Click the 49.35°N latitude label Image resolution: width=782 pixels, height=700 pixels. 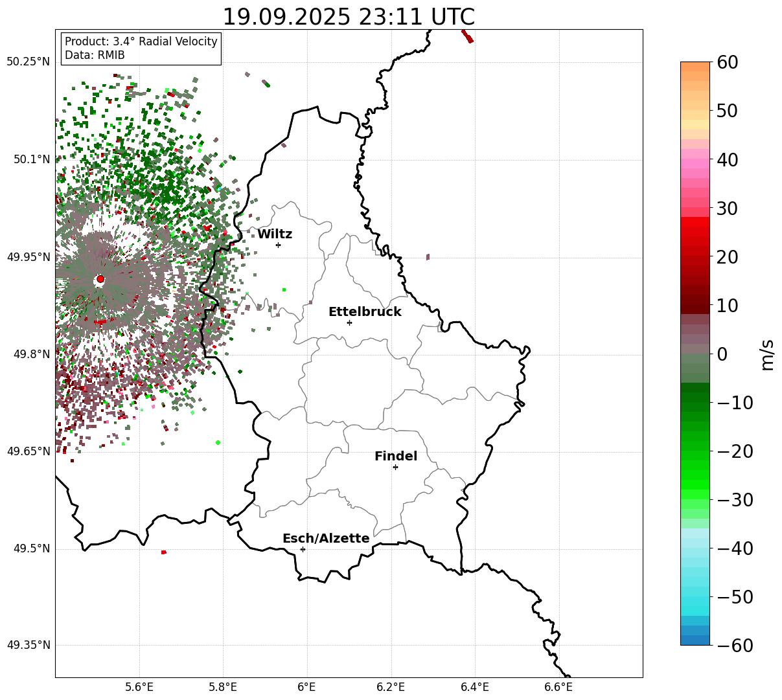pos(28,645)
